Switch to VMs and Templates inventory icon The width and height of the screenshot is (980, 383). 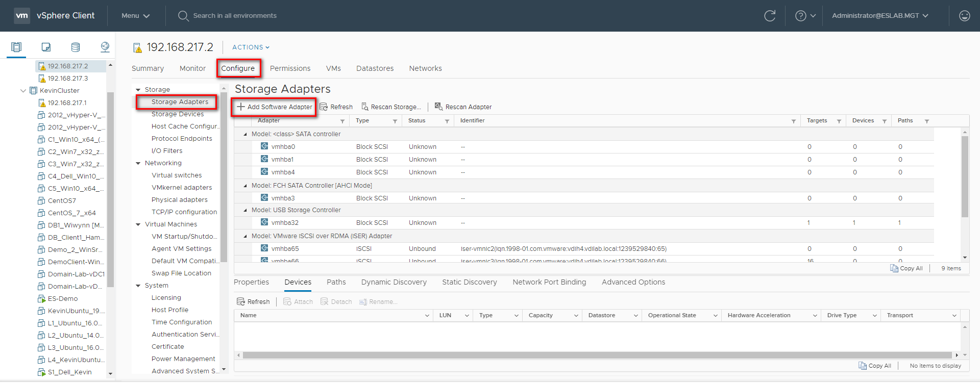tap(46, 47)
